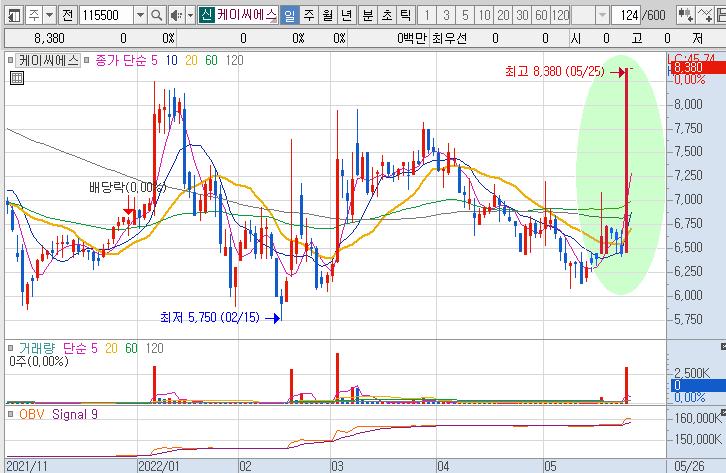726x473 pixels.
Task: Click the add candlestick chart icon
Action: point(685,16)
